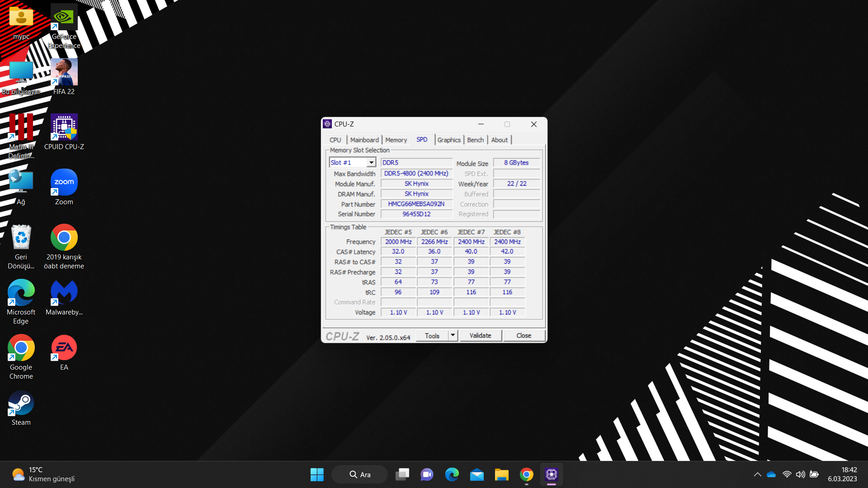Show hidden system tray icons chevron
868x488 pixels.
click(x=757, y=474)
